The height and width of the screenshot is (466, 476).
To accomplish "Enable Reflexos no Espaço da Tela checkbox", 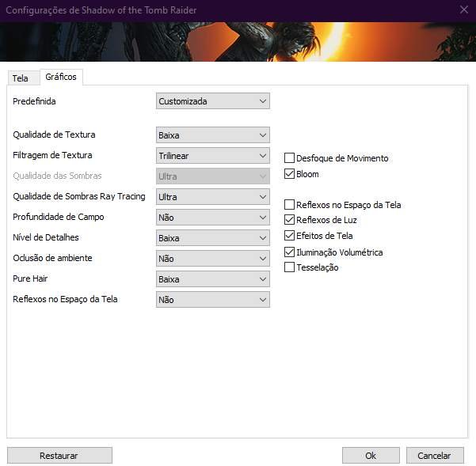I will click(x=290, y=205).
